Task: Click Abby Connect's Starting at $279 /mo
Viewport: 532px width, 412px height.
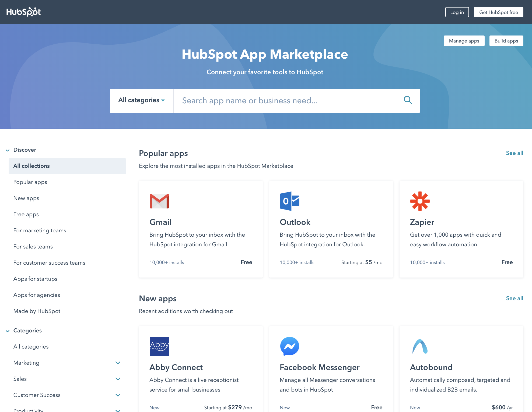Action: [x=228, y=407]
